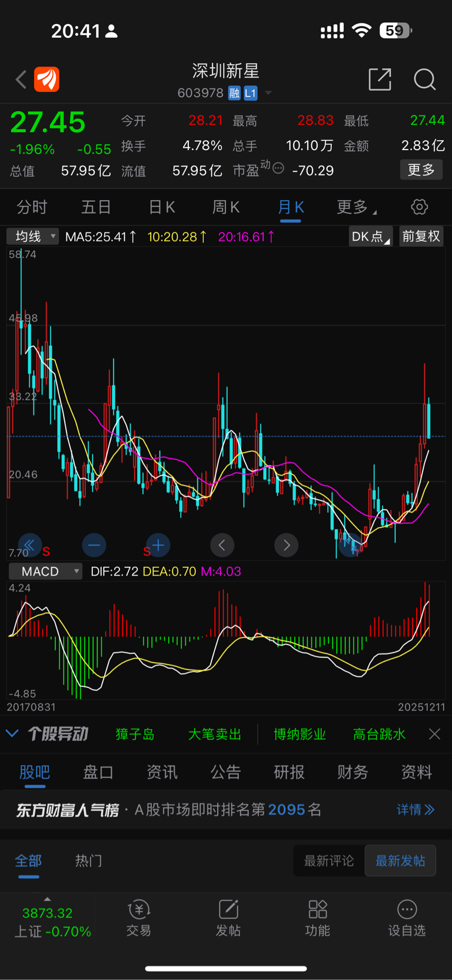Jump to earliest data double-arrow button
This screenshot has height=980, width=452.
coord(29,545)
